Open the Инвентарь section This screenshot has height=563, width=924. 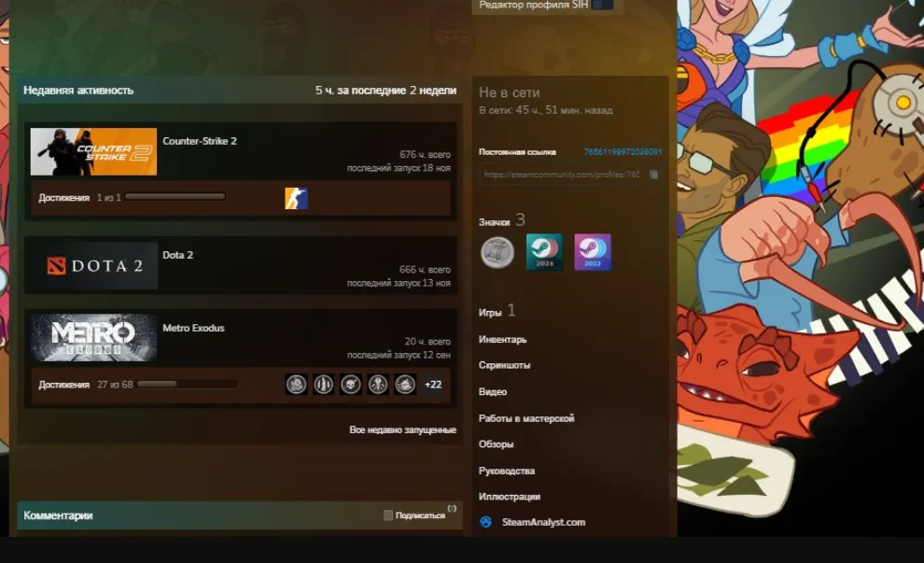click(x=502, y=340)
